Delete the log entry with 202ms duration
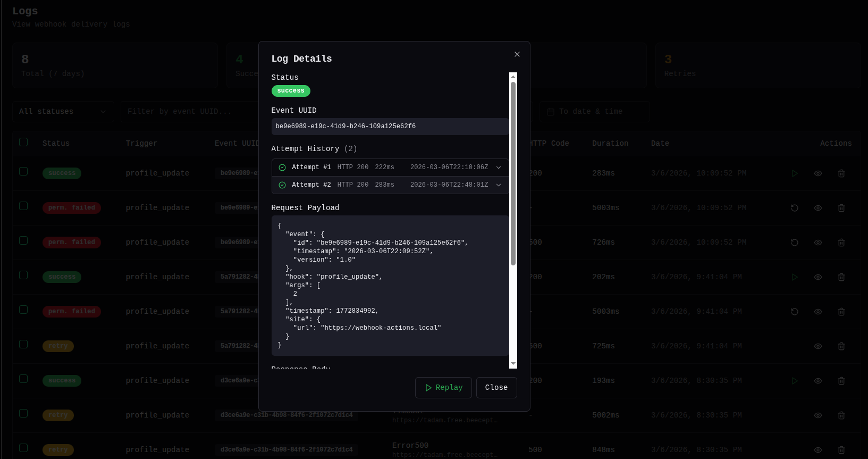Screen dimensions: 868x459 coord(841,277)
